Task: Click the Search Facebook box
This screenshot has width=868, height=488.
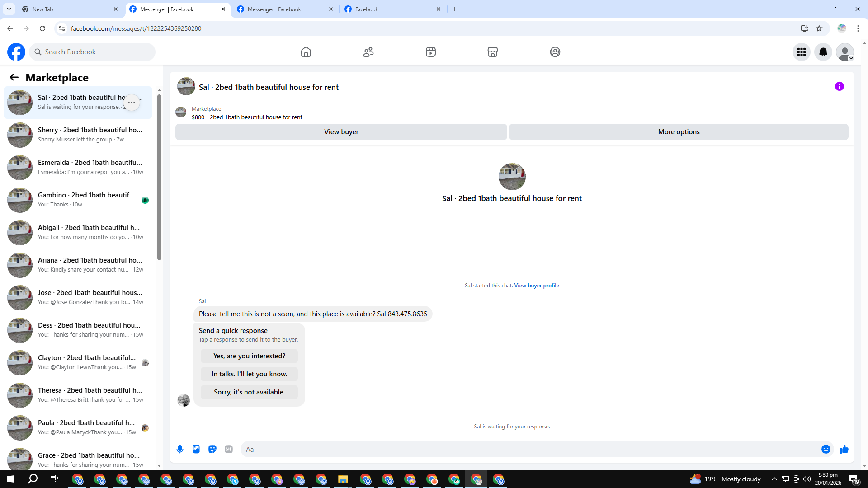Action: (92, 52)
